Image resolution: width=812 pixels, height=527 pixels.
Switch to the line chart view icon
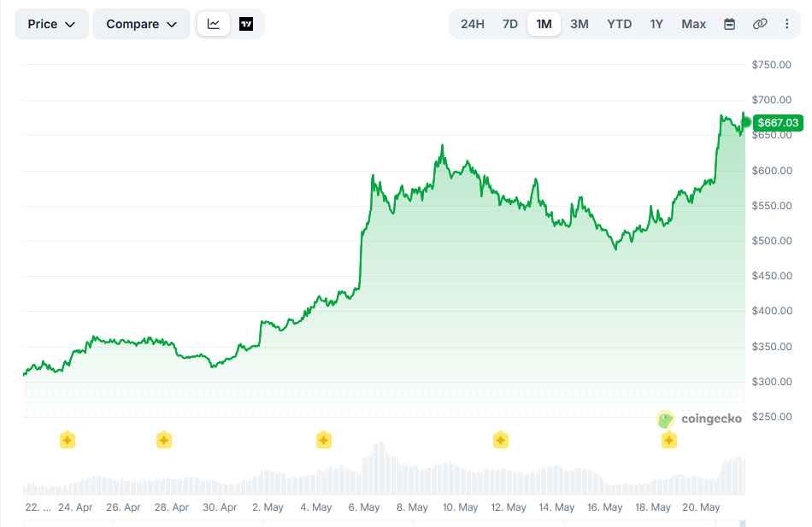coord(214,24)
